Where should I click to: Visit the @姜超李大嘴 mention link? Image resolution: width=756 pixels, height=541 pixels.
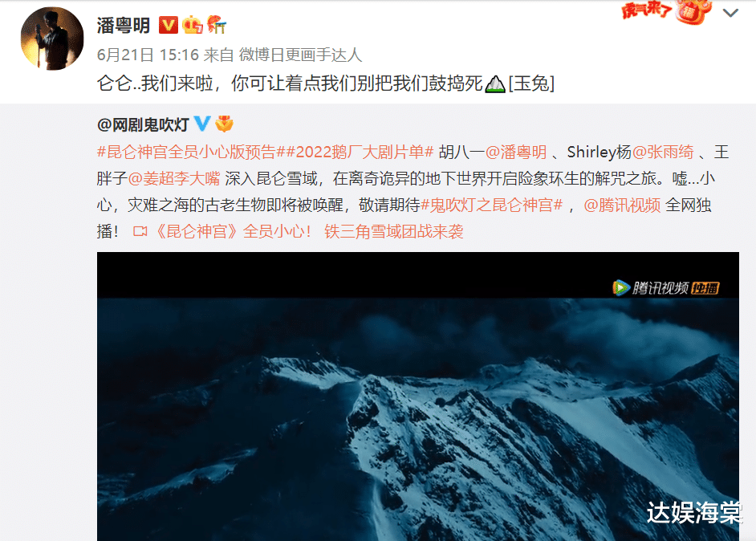(x=173, y=178)
